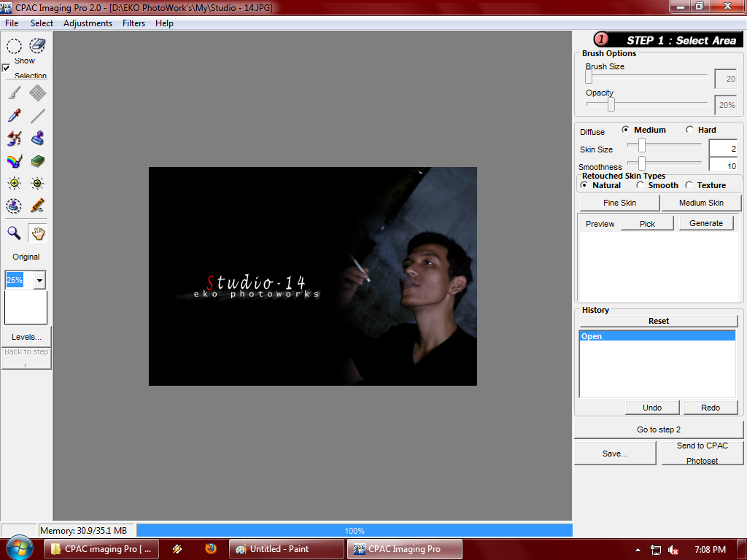This screenshot has height=560, width=747.
Task: Open the Adjustments menu
Action: point(88,23)
